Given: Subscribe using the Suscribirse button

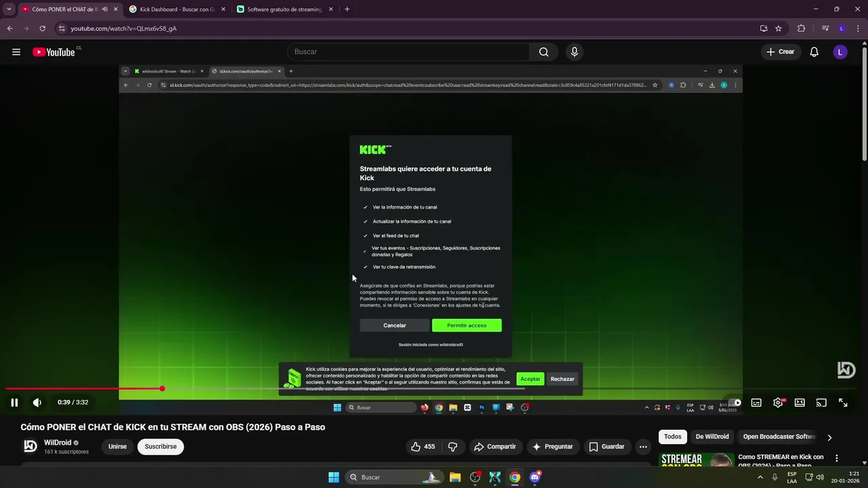Looking at the screenshot, I should (x=161, y=447).
